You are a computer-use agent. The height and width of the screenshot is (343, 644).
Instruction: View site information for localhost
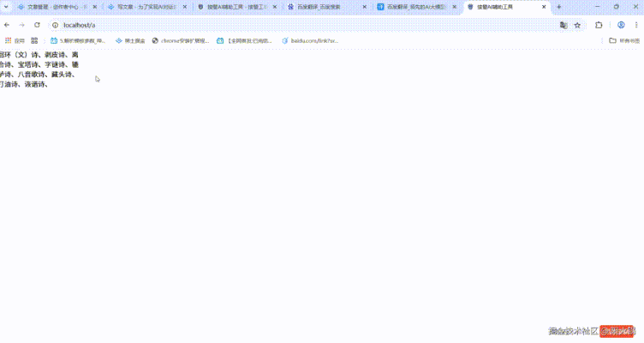point(55,25)
